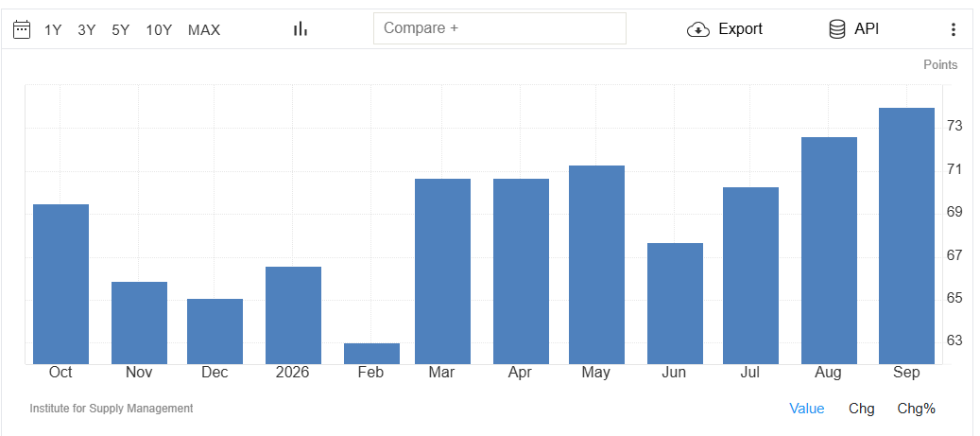Switch display to Chg
This screenshot has width=980, height=436.
point(861,409)
